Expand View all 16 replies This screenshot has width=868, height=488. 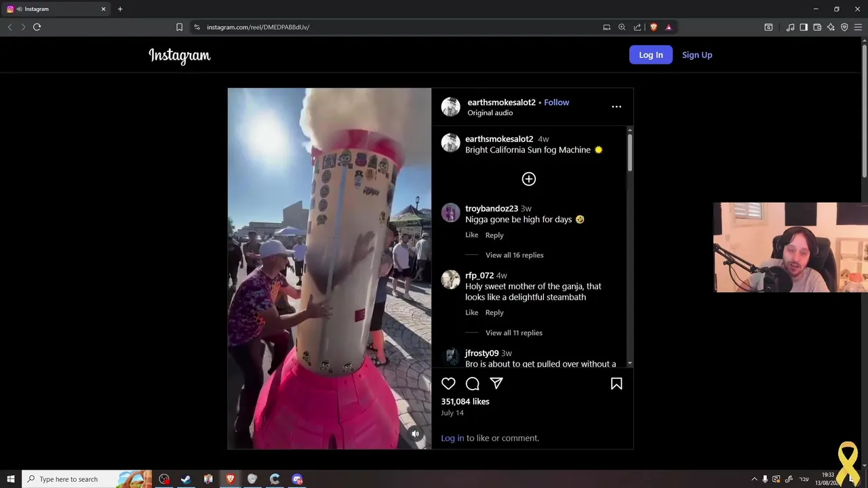point(515,256)
